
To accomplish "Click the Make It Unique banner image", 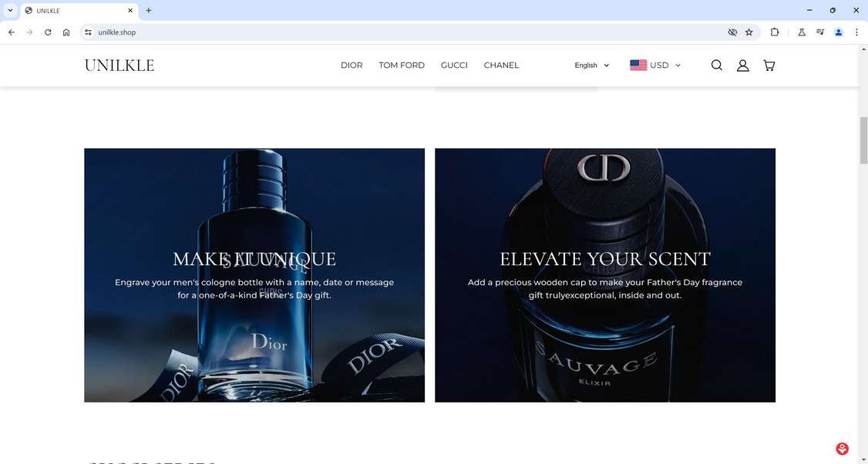I will coord(254,275).
